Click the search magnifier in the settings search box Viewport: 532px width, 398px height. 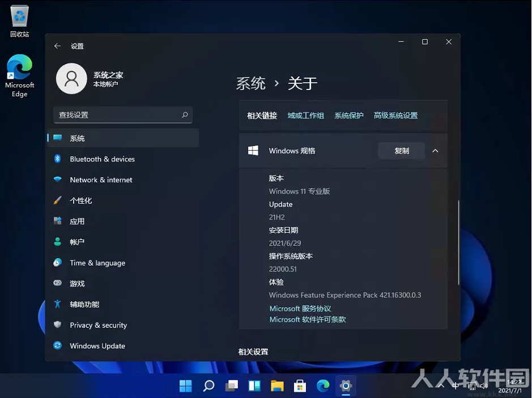tap(185, 115)
